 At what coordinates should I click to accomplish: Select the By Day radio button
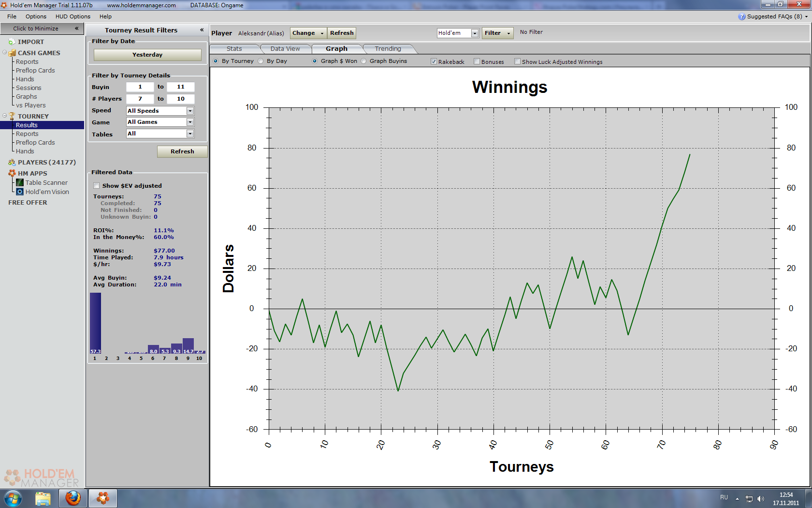click(261, 61)
